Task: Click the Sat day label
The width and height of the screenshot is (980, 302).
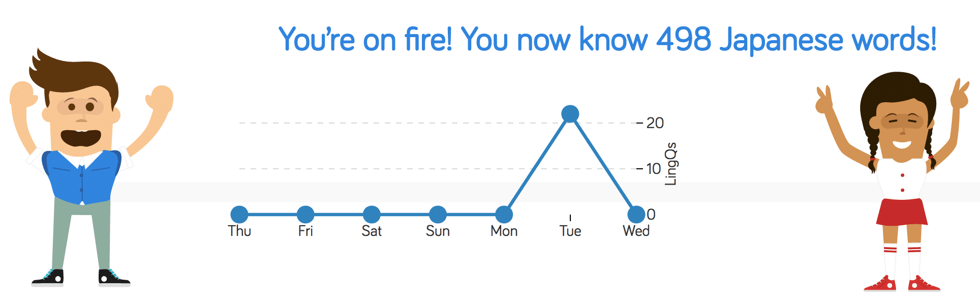Action: pos(372,231)
